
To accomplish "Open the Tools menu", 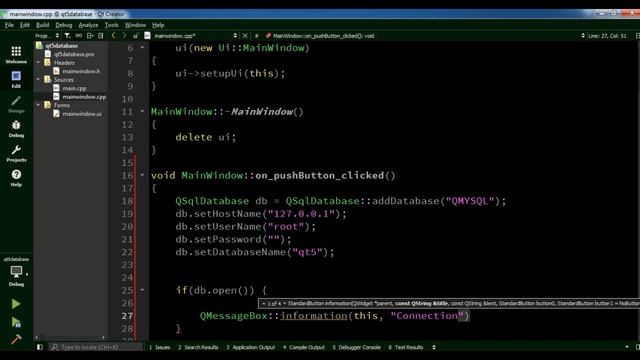I will (x=111, y=25).
